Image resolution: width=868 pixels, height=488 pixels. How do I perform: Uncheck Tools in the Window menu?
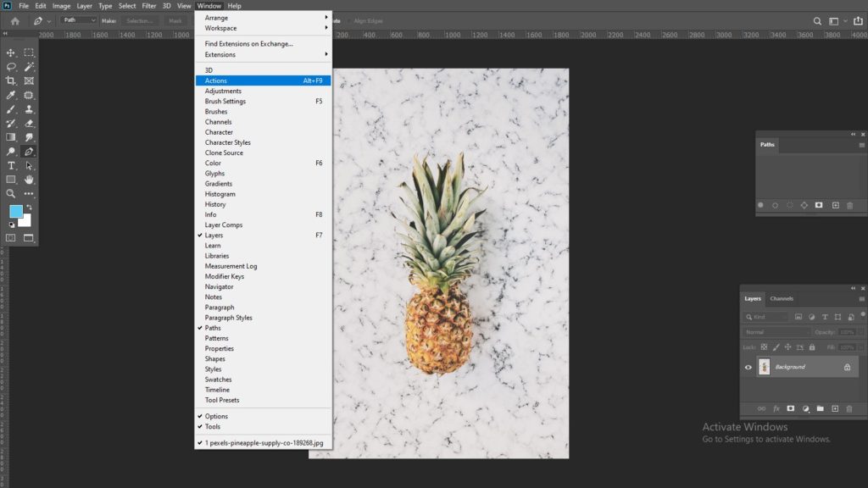(263, 427)
